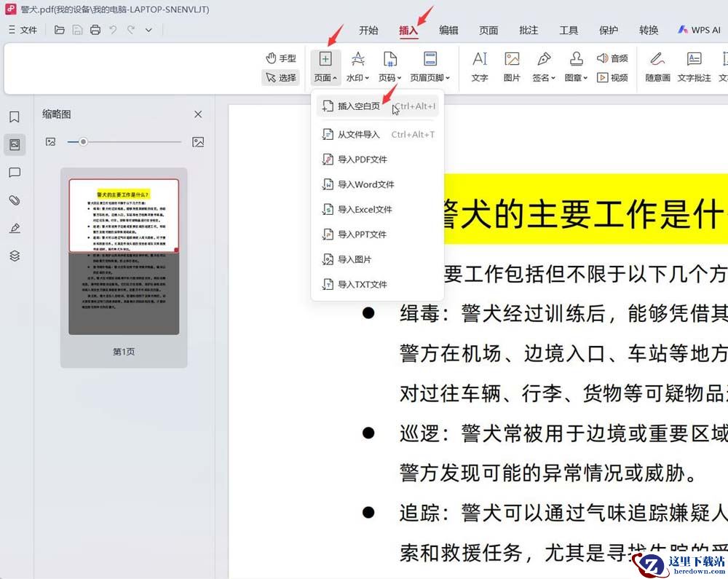The image size is (728, 579).
Task: Select the 文字批注 text annotation tool
Action: [694, 67]
